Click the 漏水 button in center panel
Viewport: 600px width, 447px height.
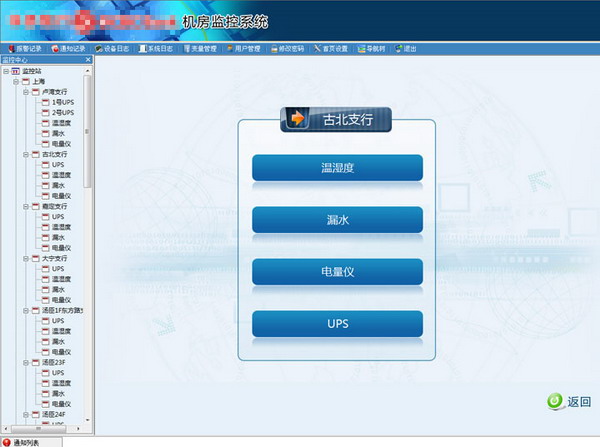coord(337,220)
